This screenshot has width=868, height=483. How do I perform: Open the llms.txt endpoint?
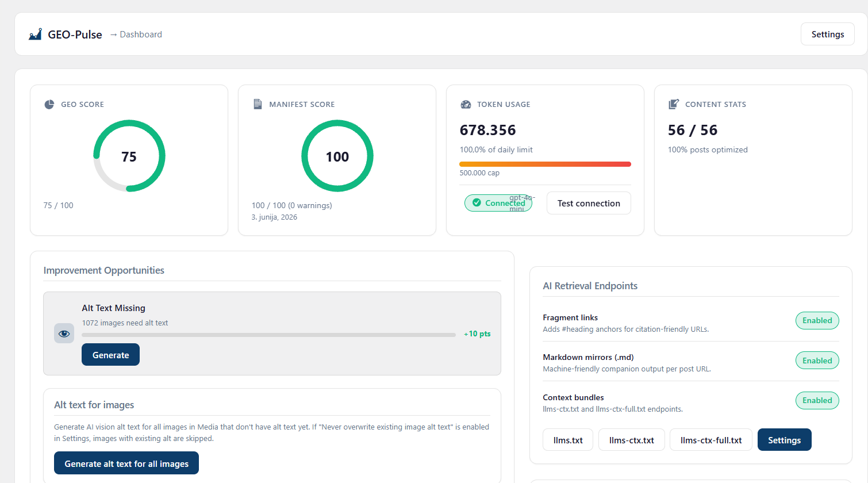pos(568,440)
